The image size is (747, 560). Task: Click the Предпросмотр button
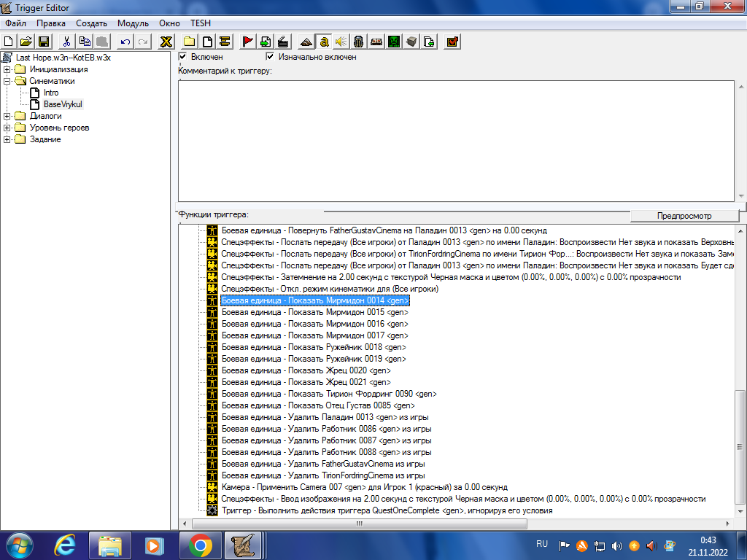click(684, 216)
